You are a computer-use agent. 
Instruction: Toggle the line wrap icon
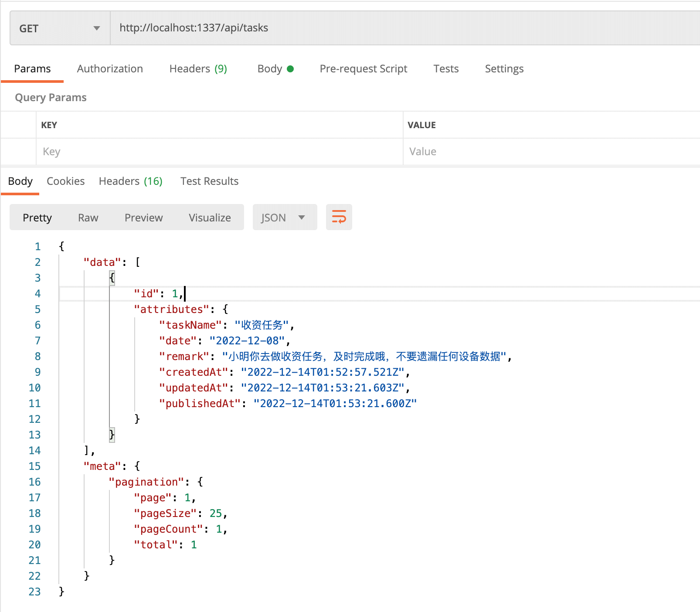pyautogui.click(x=339, y=217)
